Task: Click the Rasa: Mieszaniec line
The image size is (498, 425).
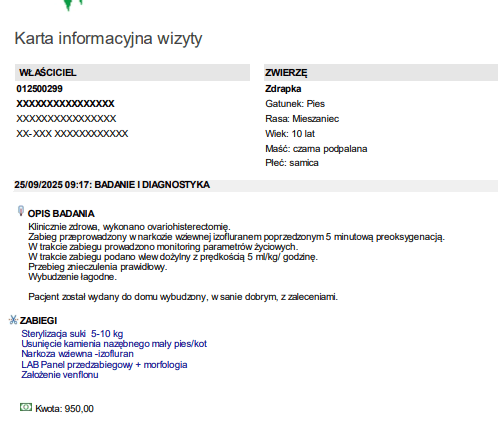Action: (302, 119)
